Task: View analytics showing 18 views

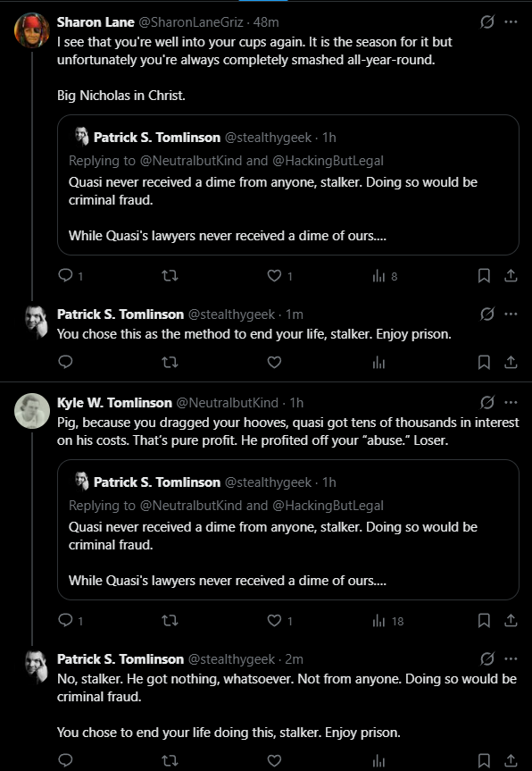Action: [x=388, y=621]
